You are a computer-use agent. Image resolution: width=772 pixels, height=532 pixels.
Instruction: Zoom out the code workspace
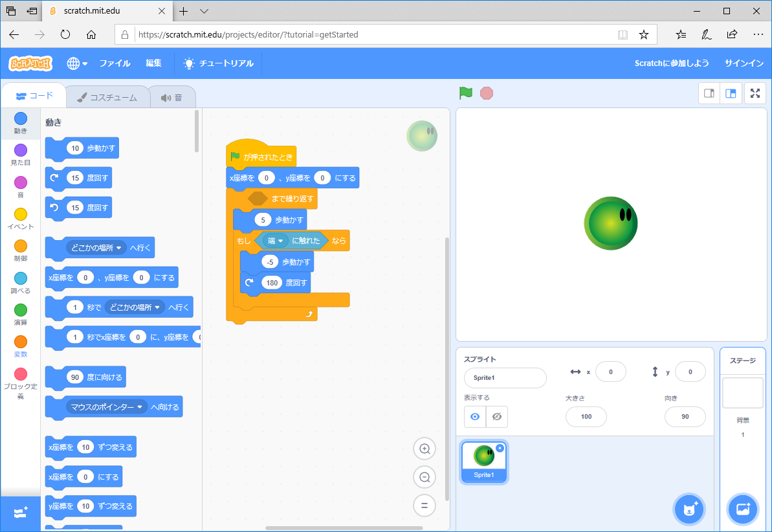coord(425,478)
